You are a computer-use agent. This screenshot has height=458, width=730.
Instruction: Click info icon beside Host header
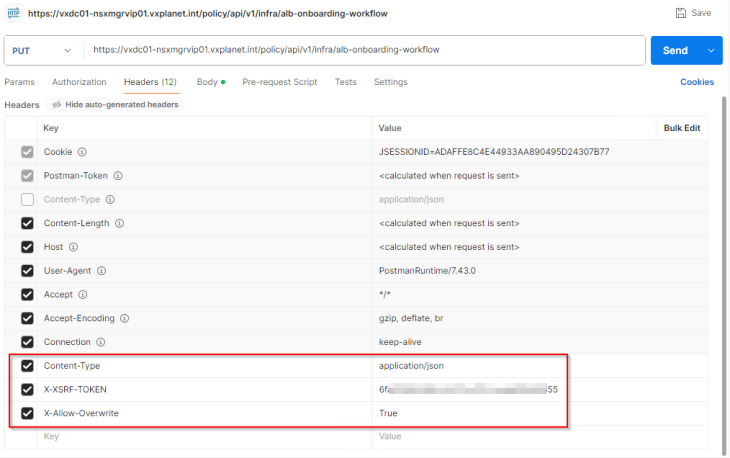[x=74, y=247]
